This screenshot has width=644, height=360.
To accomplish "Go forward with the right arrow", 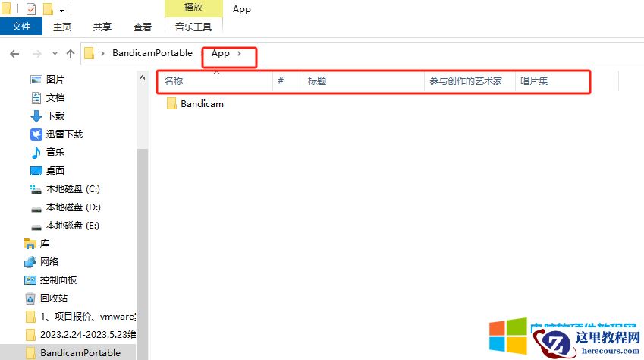I will click(37, 54).
